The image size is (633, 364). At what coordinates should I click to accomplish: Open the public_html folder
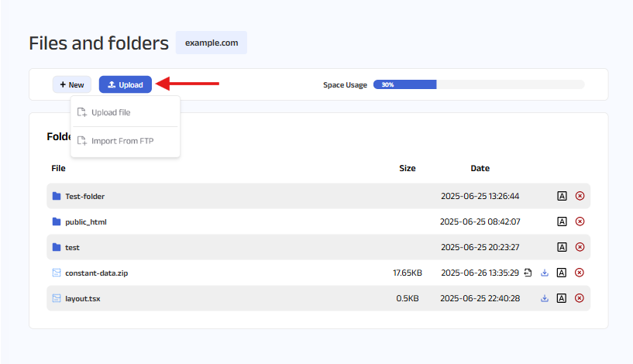coord(85,221)
